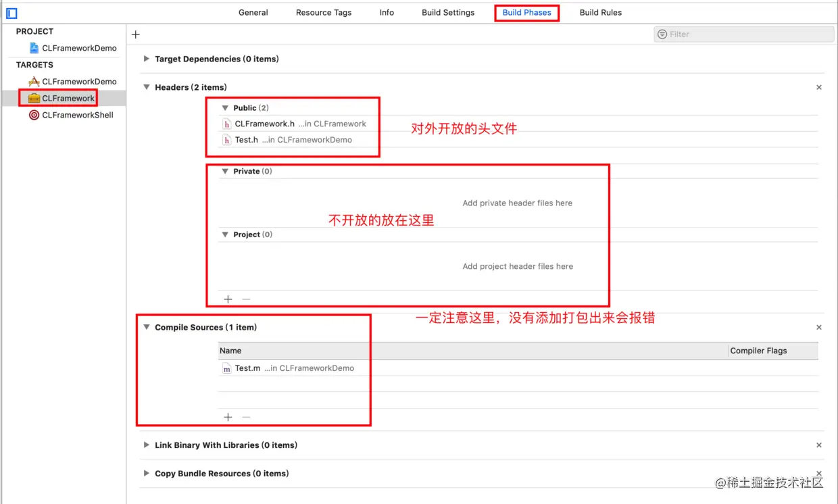Expand Copy Bundle Resources section
Image resolution: width=838 pixels, height=504 pixels.
coord(146,474)
